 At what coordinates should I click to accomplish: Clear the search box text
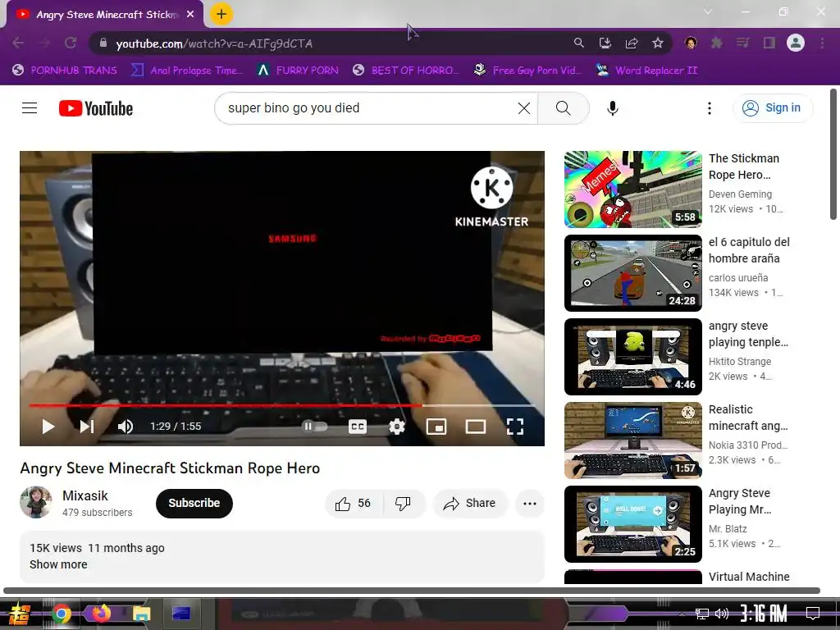(524, 108)
